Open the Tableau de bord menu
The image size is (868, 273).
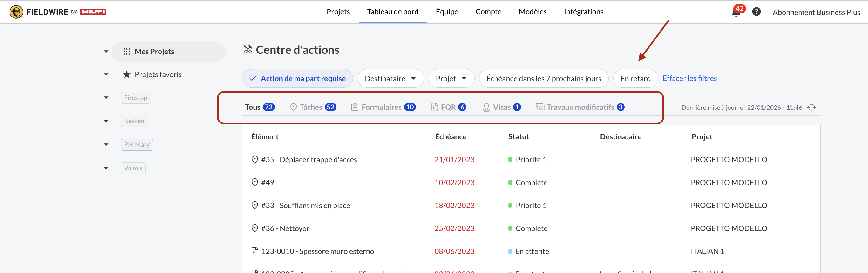[x=393, y=12]
